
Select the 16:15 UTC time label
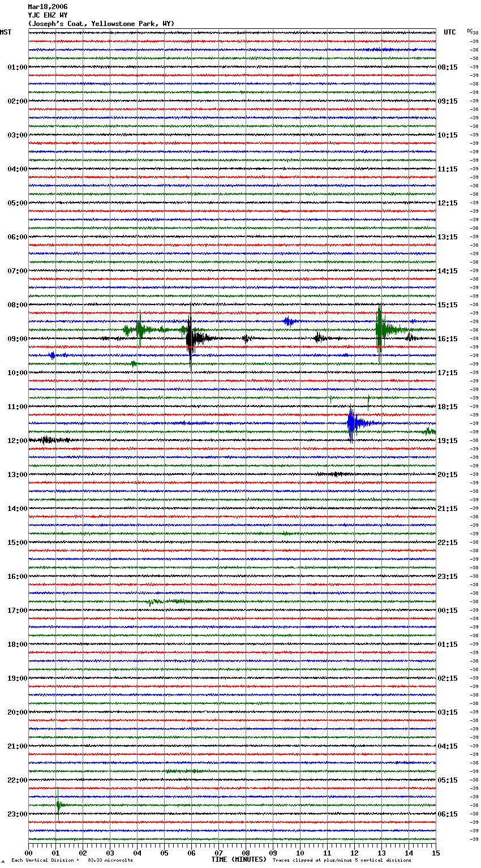(x=448, y=339)
